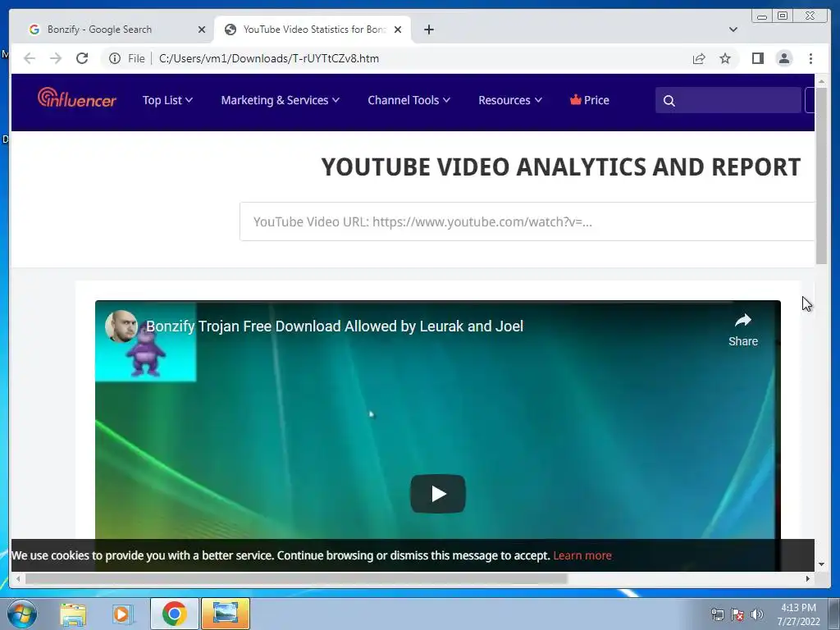Screen dimensions: 840x630
Task: Open the Price page link
Action: (589, 100)
